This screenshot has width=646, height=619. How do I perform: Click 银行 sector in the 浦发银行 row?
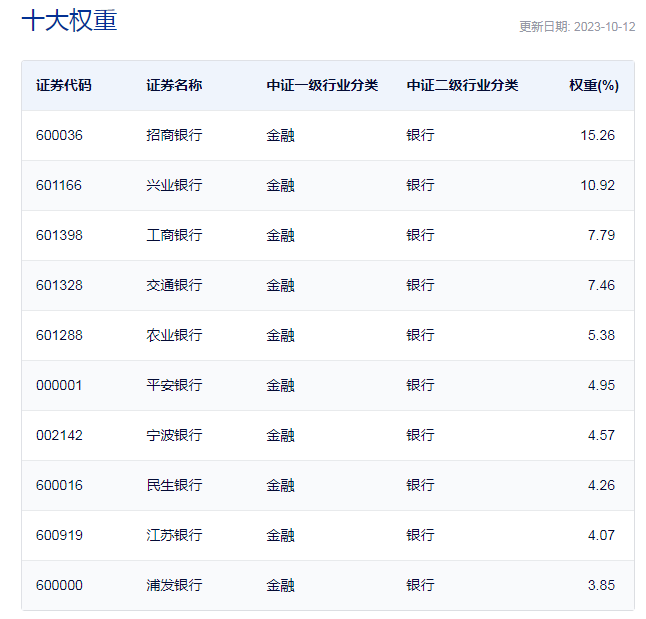tap(420, 585)
